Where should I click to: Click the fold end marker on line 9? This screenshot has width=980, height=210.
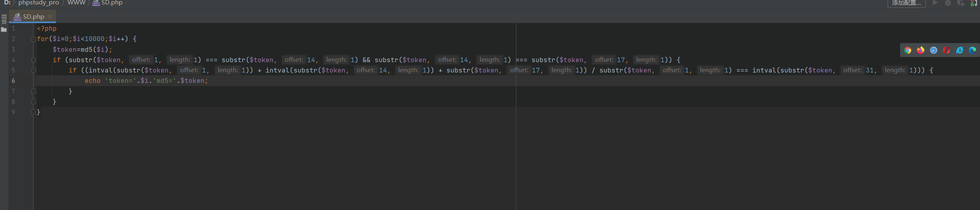pos(34,112)
